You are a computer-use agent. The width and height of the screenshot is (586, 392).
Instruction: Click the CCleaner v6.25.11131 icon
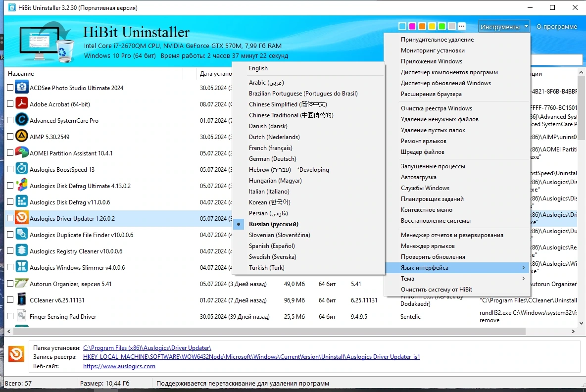[x=22, y=300]
